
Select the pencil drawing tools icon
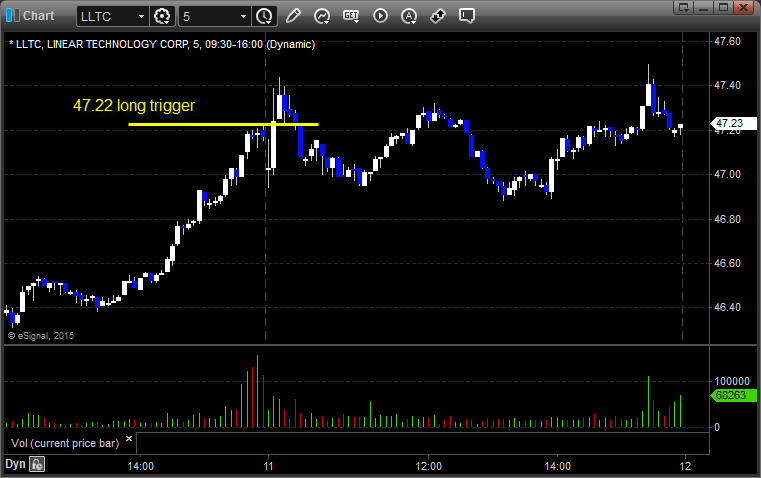click(293, 16)
